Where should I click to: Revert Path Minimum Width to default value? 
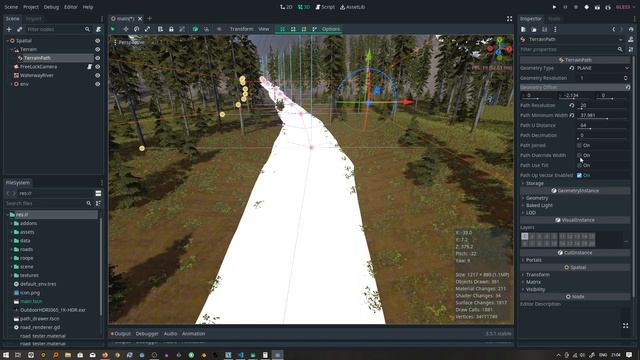(x=572, y=116)
